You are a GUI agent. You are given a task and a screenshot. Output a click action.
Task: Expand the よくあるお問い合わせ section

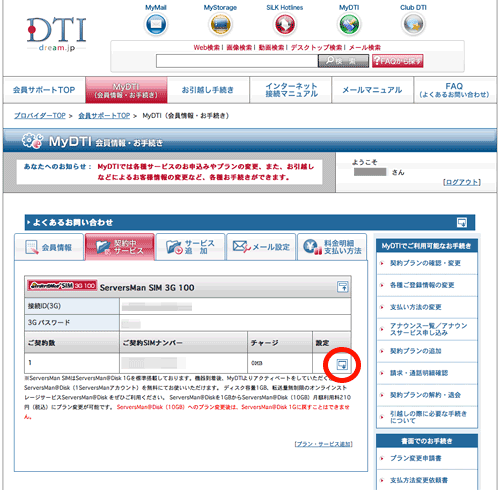pyautogui.click(x=462, y=222)
